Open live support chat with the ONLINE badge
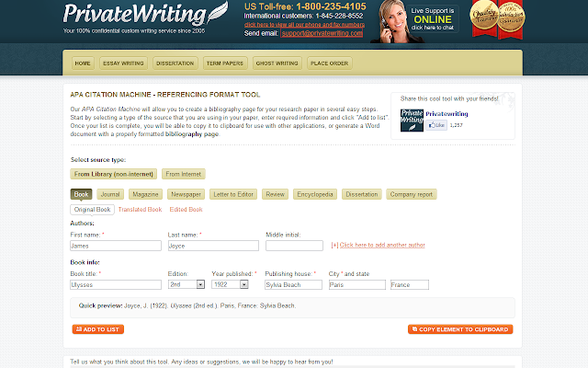 (433, 19)
